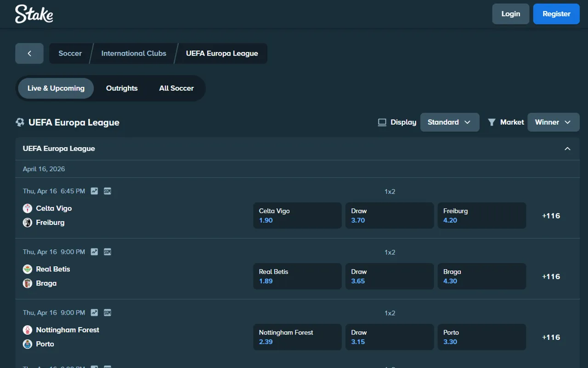Switch to the Outrights tab

click(122, 88)
